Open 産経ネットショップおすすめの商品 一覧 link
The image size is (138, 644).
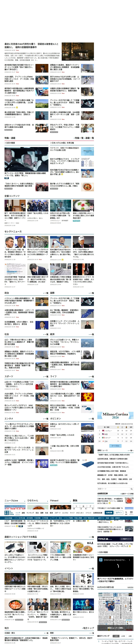[x=91, y=537]
